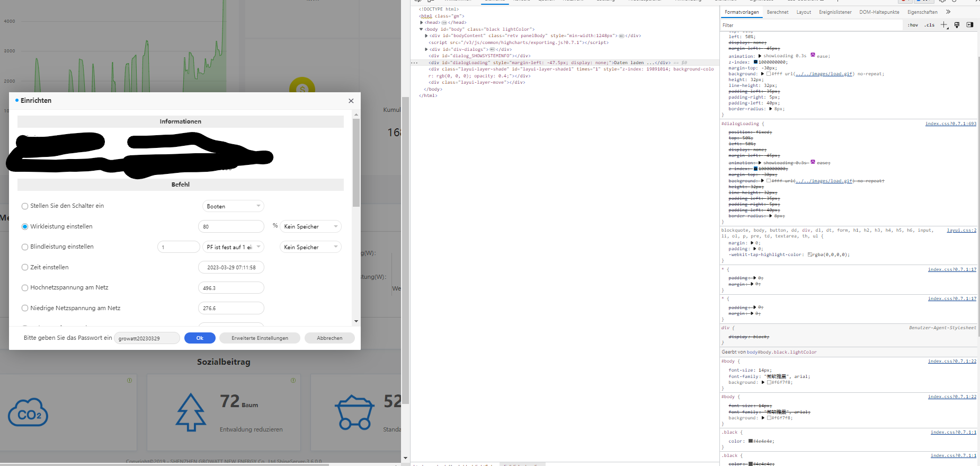
Task: Expand the head element in the DOM tree
Action: point(422,23)
